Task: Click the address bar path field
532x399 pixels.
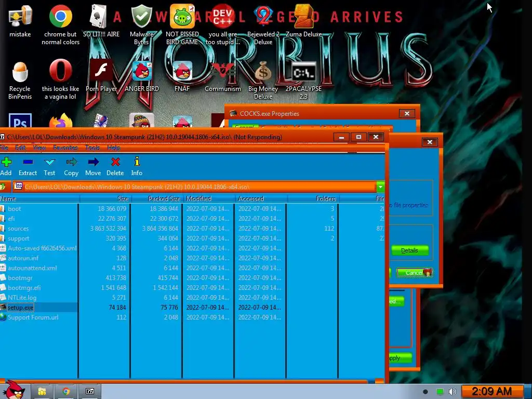Action: coord(194,187)
